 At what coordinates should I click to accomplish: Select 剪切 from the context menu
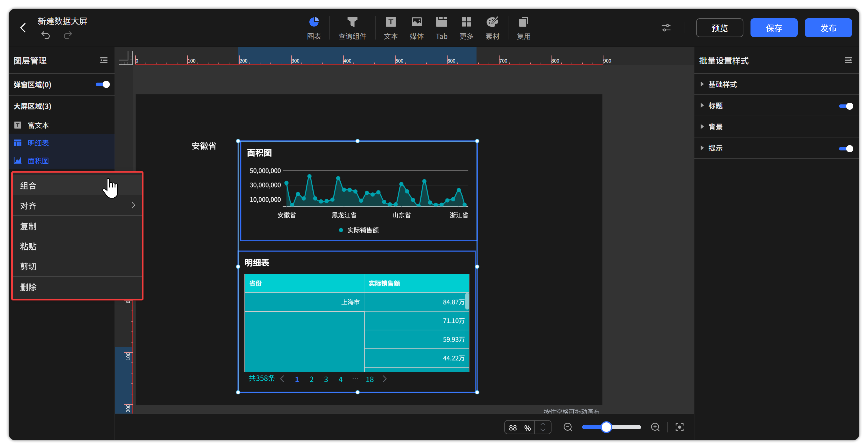(x=77, y=267)
